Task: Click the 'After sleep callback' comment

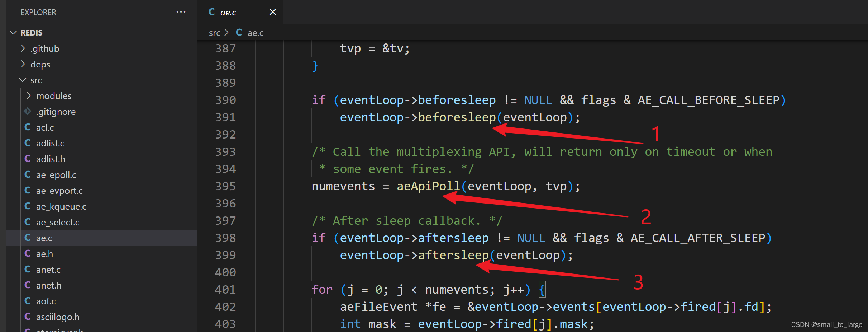Action: click(x=407, y=220)
